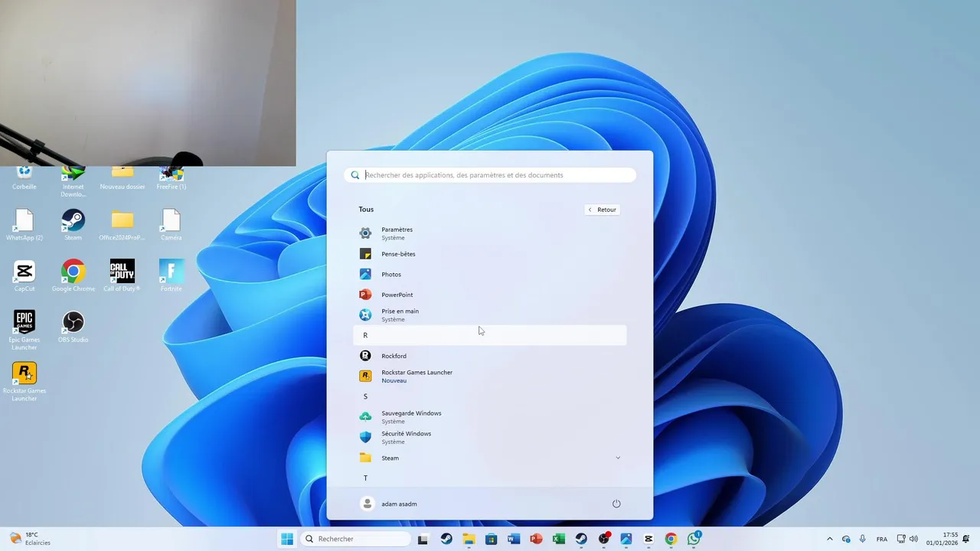Select the Caméra desktop shortcut

(x=171, y=225)
